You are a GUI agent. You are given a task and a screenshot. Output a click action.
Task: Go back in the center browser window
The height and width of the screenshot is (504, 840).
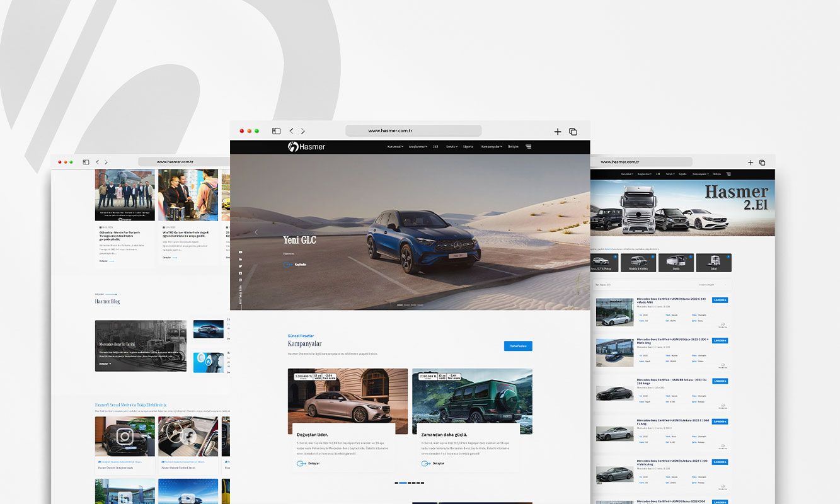291,131
